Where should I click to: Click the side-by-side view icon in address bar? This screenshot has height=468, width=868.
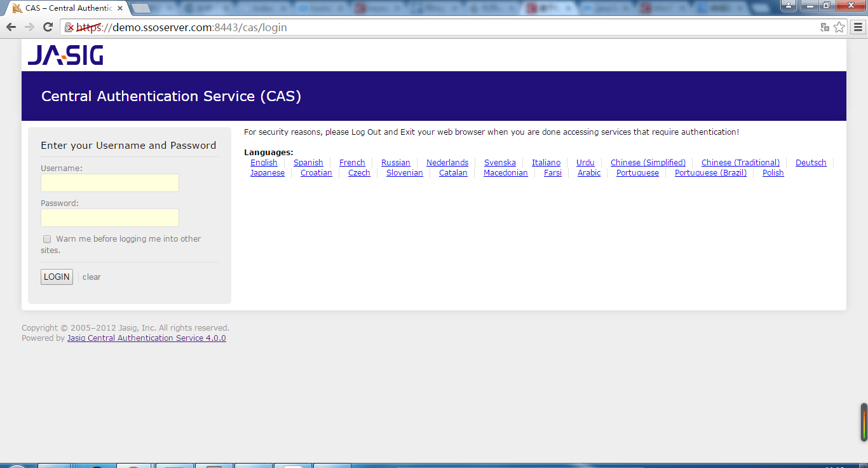[824, 27]
